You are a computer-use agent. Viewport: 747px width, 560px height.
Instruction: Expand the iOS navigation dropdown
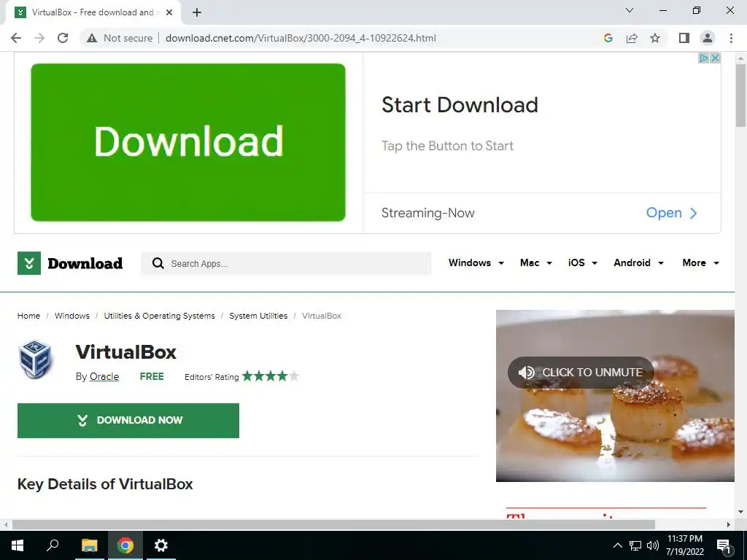click(x=582, y=262)
